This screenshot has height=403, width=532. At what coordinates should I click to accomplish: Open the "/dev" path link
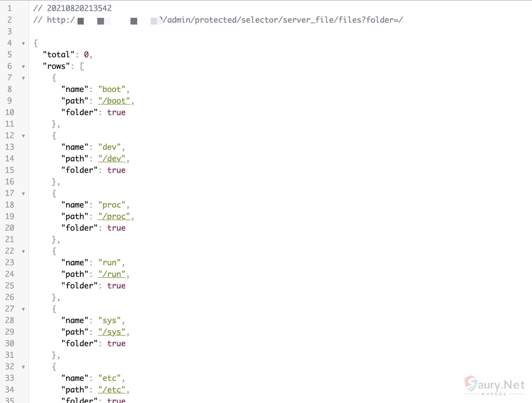112,159
